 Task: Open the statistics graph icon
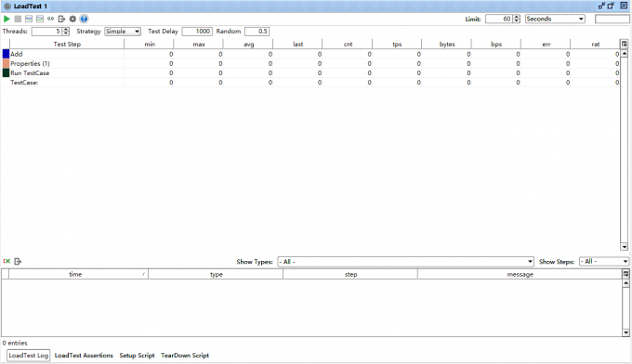[x=29, y=19]
